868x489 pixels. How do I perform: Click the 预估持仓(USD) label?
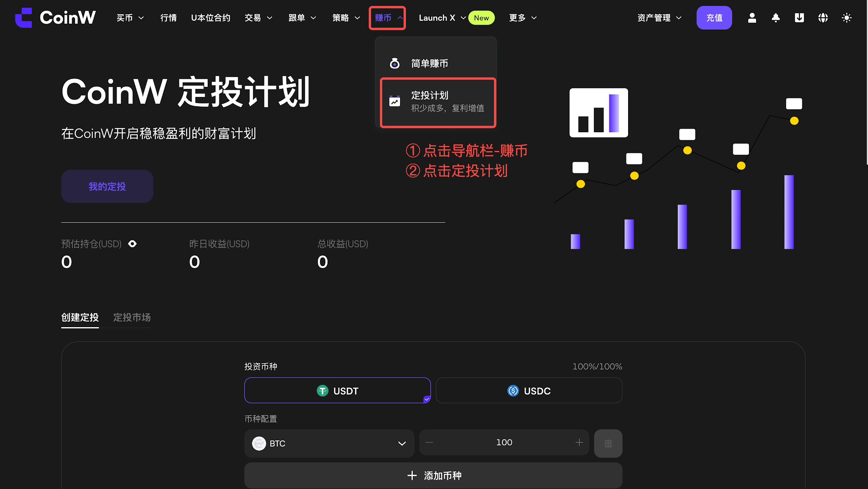pyautogui.click(x=91, y=244)
